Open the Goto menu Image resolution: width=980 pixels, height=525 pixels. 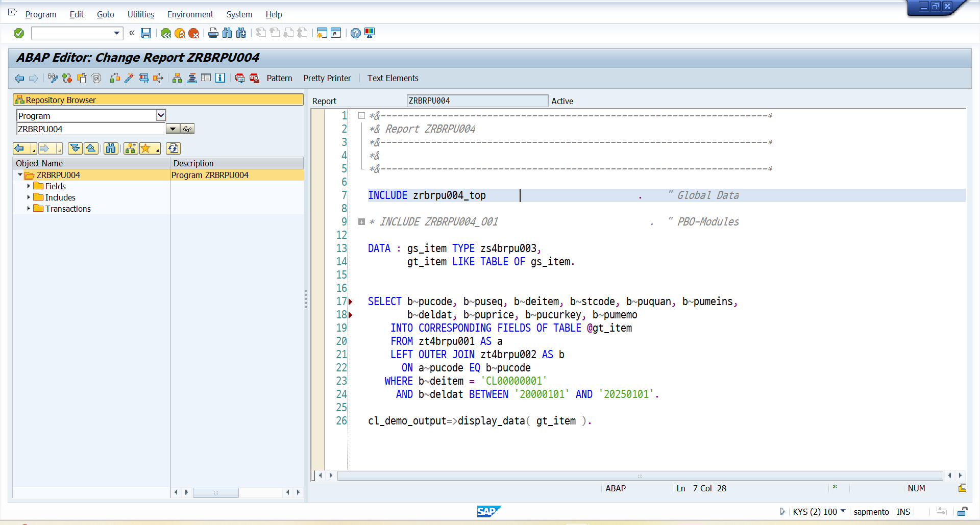pos(105,14)
